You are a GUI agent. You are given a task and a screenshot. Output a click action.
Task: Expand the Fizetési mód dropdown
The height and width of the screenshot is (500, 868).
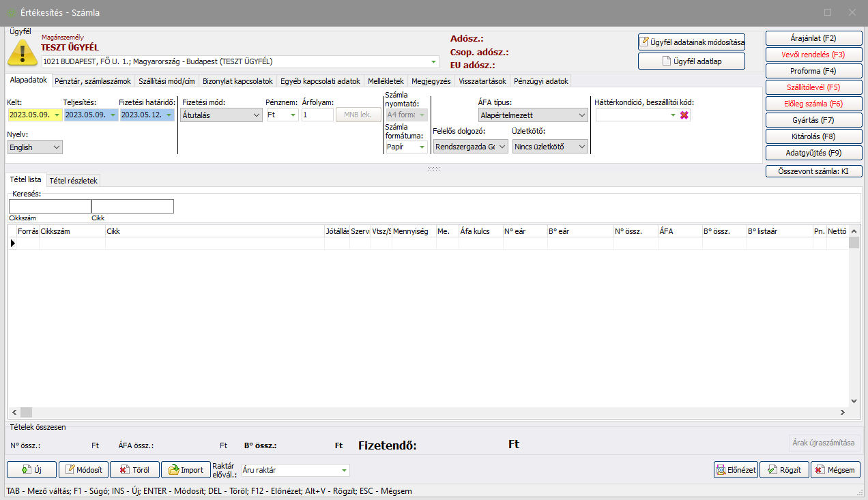(222, 115)
